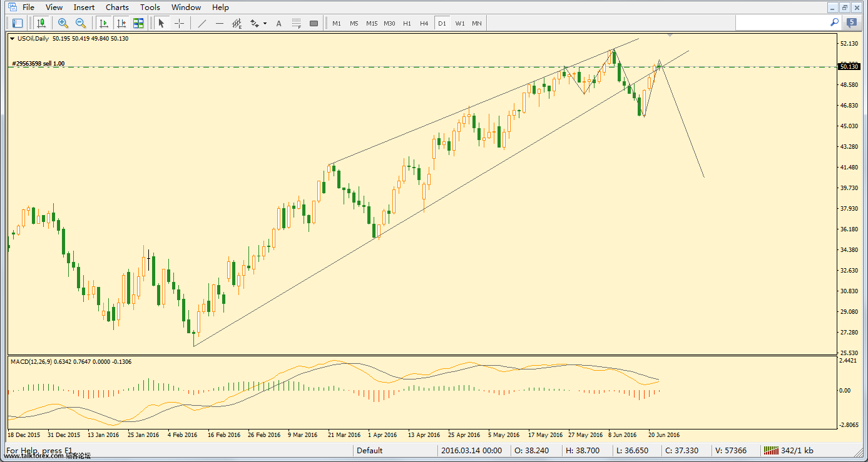
Task: Expand the USOil,Daily chart title arrow
Action: point(13,39)
